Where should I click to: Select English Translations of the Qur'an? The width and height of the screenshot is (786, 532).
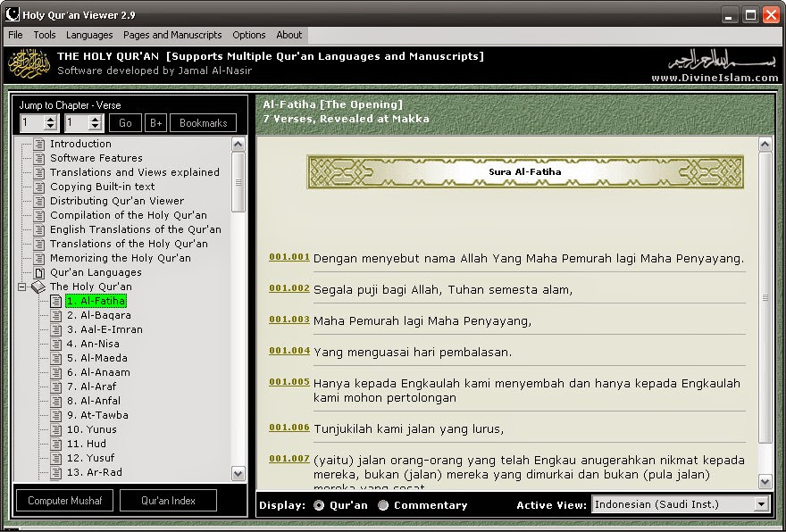[136, 230]
